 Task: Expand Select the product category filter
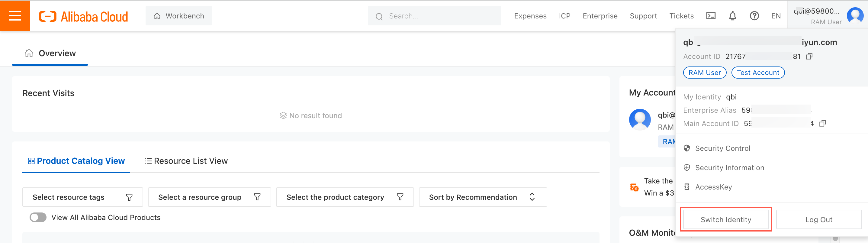coord(345,197)
